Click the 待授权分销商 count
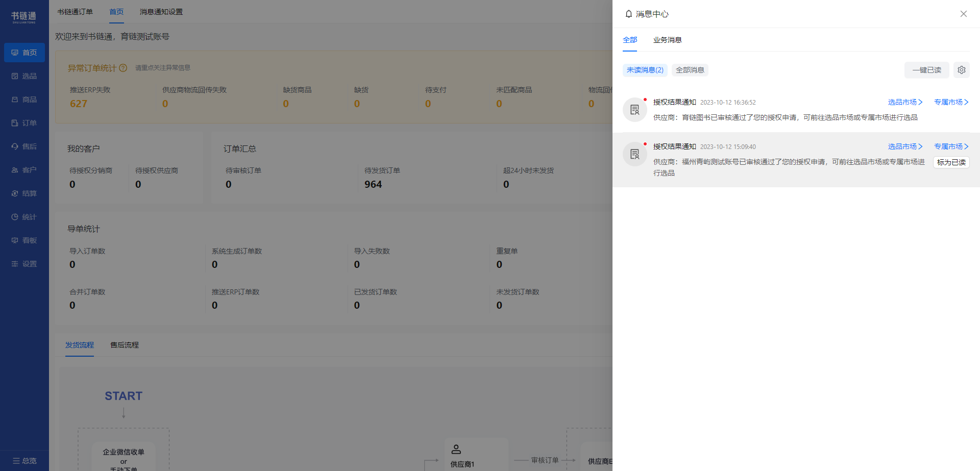 tap(72, 184)
